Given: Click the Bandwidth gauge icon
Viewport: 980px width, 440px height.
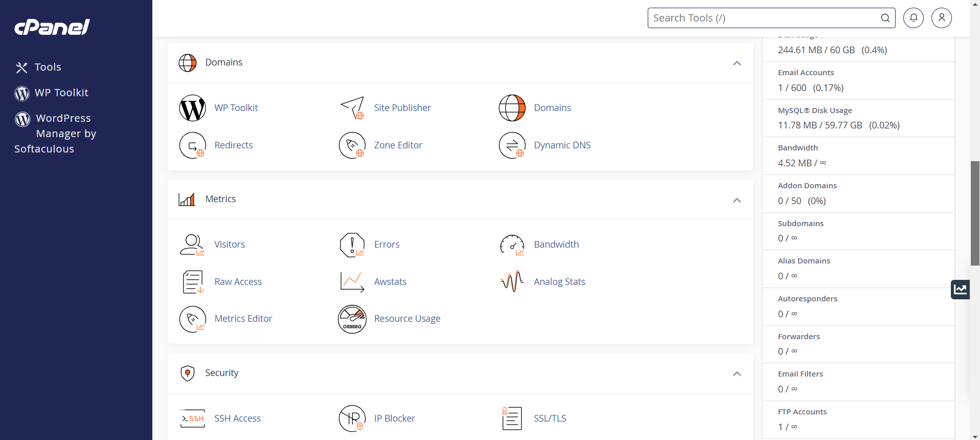Looking at the screenshot, I should tap(512, 245).
